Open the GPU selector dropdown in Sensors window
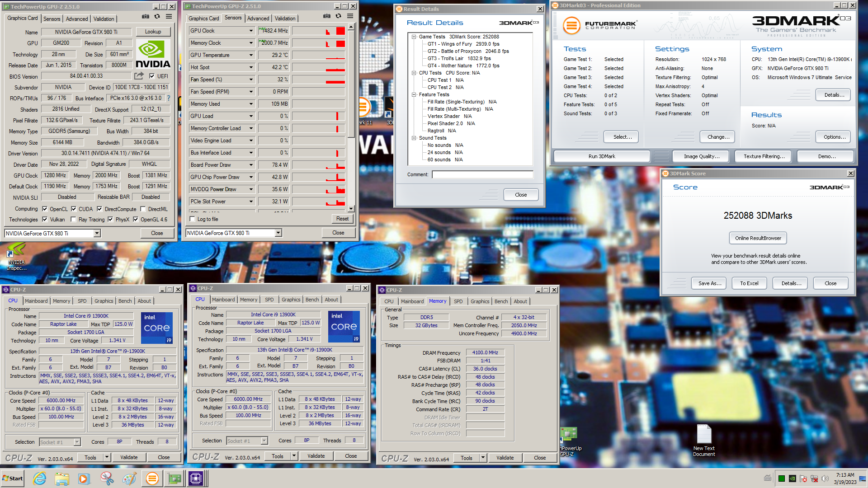The width and height of the screenshot is (868, 488). click(278, 233)
